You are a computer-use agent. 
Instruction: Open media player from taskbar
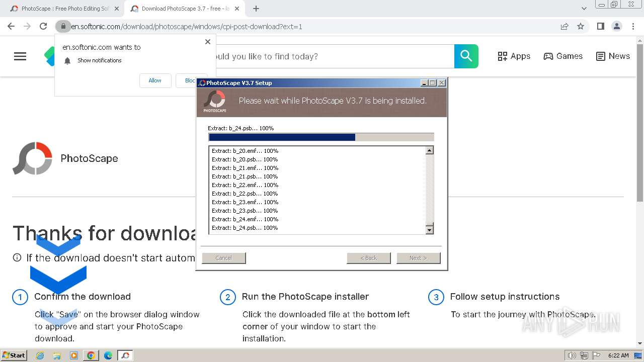tap(74, 355)
